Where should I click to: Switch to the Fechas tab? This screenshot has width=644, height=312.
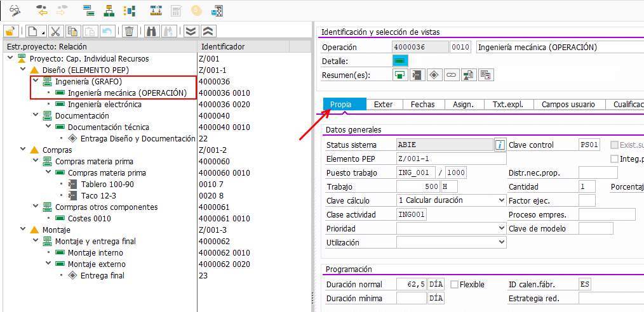coord(422,104)
